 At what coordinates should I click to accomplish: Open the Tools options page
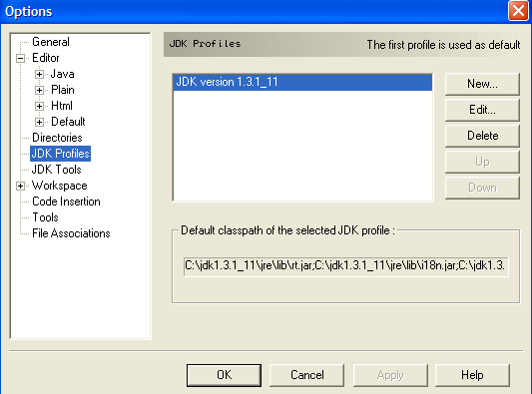click(x=45, y=217)
